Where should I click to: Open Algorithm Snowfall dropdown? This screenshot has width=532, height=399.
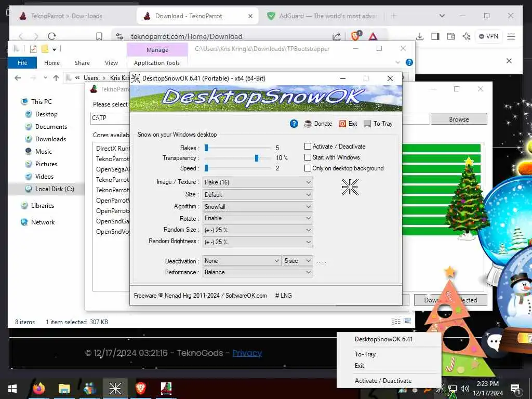(258, 207)
